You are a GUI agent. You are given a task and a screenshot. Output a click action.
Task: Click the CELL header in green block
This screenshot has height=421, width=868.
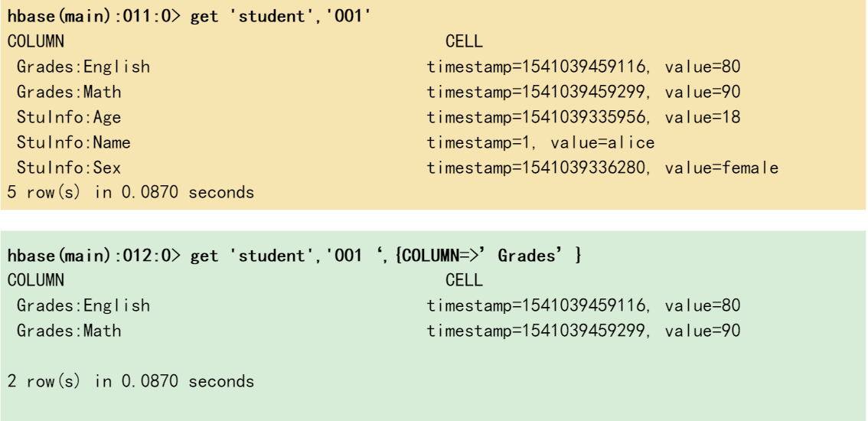(464, 280)
